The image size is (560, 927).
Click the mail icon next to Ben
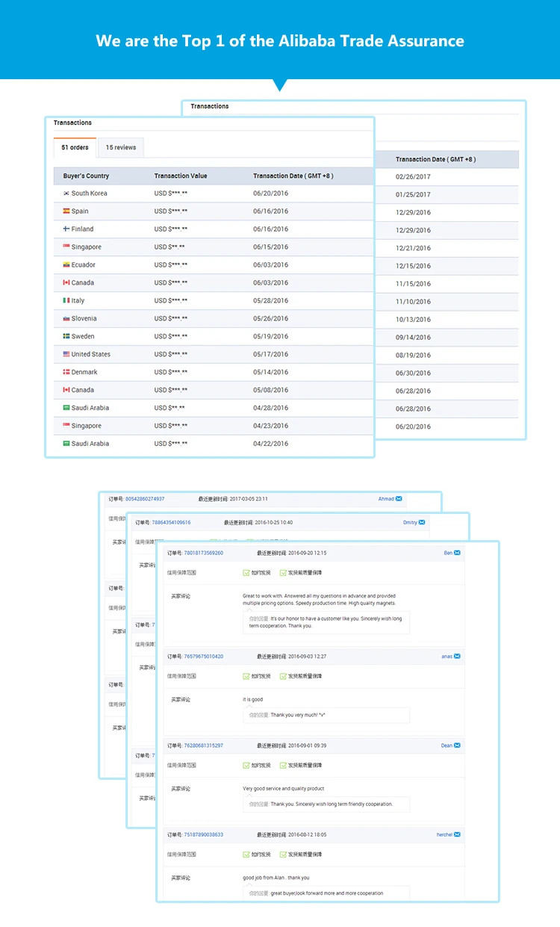click(457, 553)
